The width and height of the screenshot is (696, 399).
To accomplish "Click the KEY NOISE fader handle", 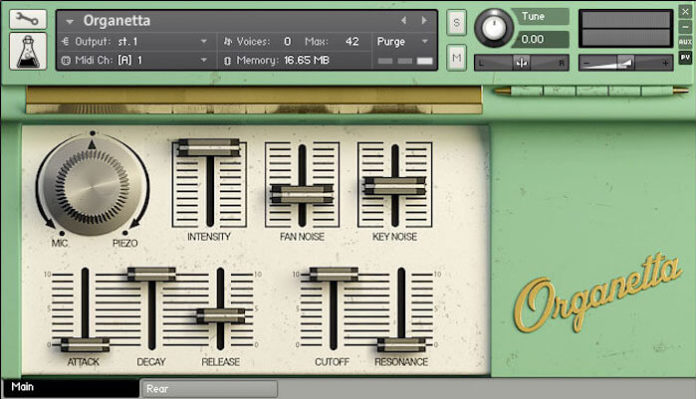I will pyautogui.click(x=395, y=186).
